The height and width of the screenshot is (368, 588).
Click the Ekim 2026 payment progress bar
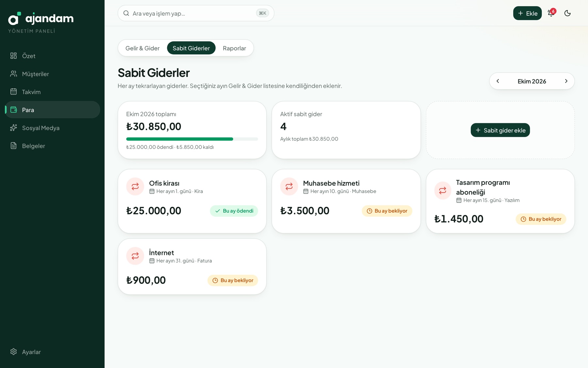click(x=192, y=139)
